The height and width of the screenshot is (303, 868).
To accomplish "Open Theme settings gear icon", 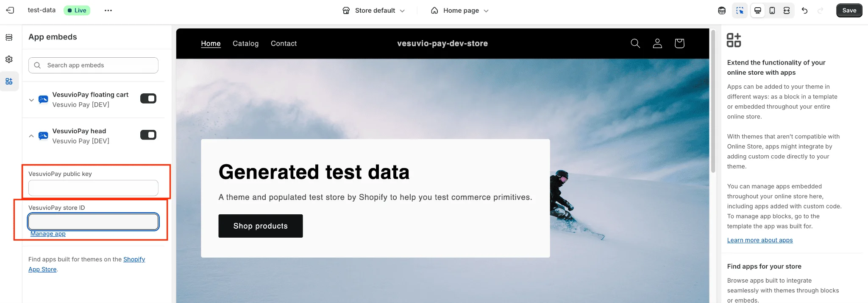I will (9, 59).
